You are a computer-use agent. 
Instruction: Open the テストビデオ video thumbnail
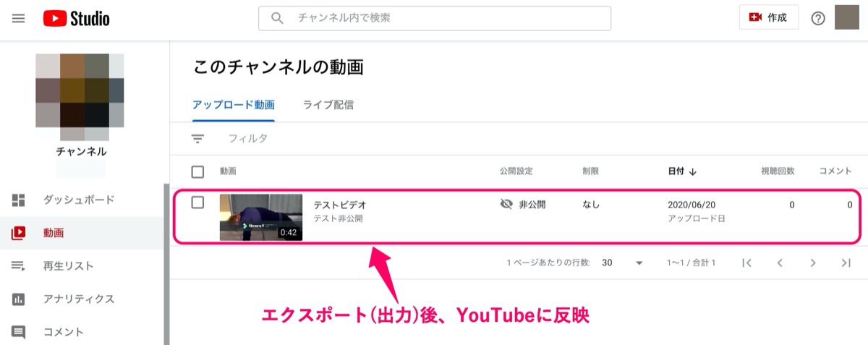click(261, 217)
